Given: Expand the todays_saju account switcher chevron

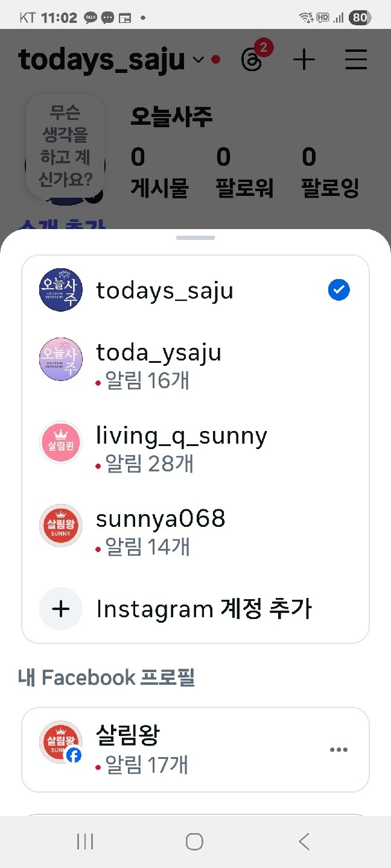Looking at the screenshot, I should pos(198,60).
